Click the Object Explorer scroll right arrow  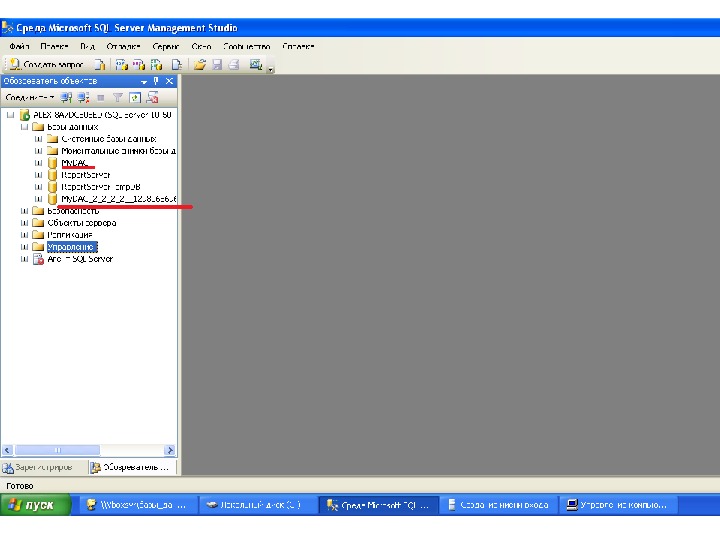point(170,450)
